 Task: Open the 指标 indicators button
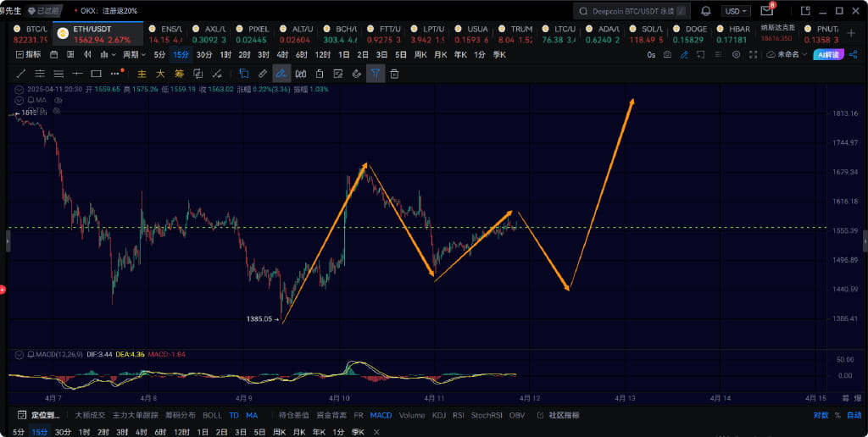click(28, 55)
